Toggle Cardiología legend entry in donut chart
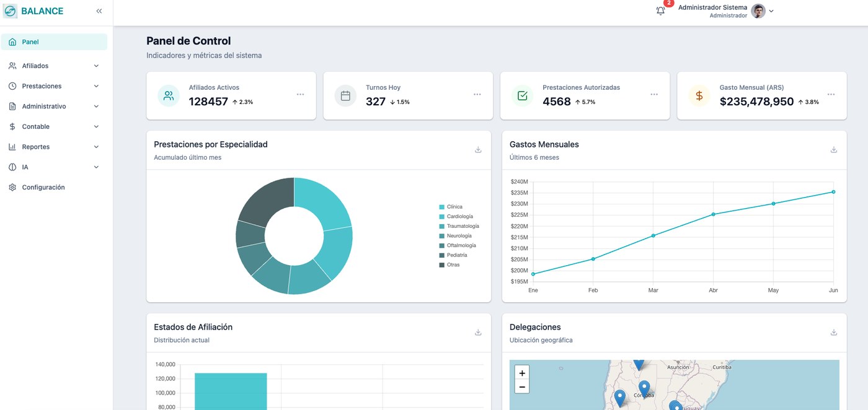868x410 pixels. (x=456, y=216)
